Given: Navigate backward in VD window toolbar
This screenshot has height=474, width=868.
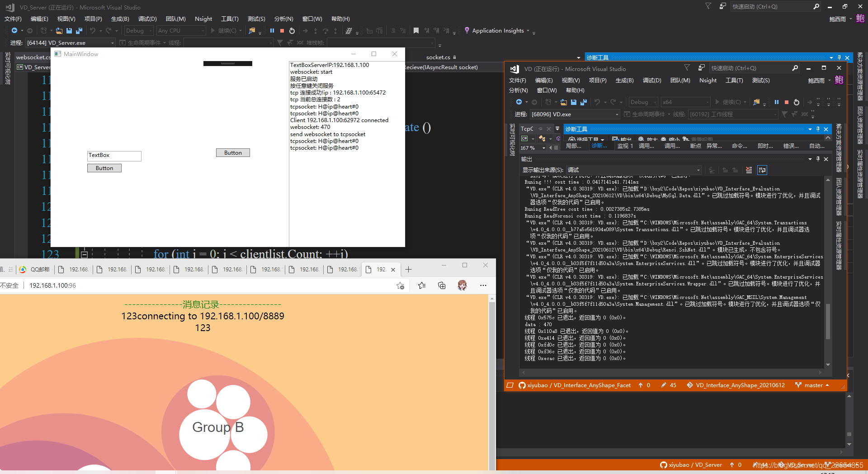Looking at the screenshot, I should click(519, 102).
